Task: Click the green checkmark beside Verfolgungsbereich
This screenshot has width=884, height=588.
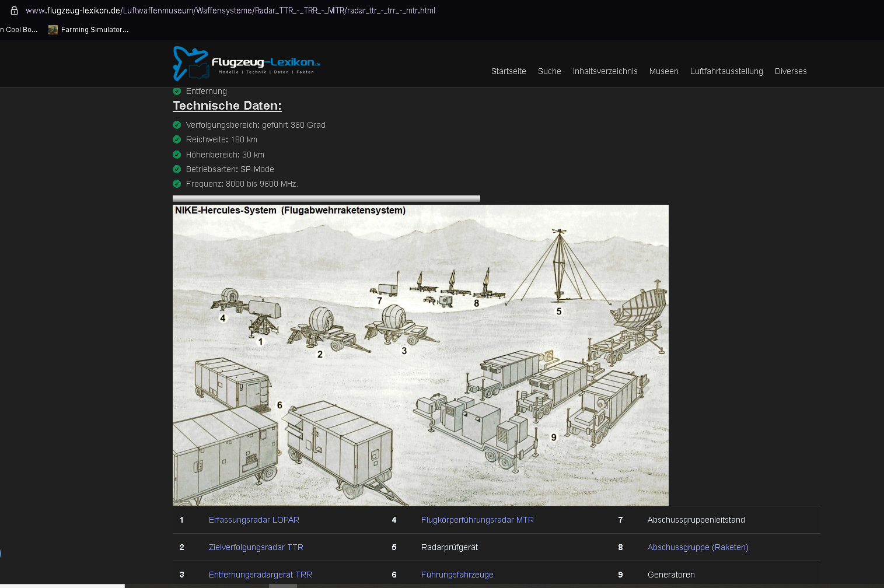Action: (x=177, y=125)
